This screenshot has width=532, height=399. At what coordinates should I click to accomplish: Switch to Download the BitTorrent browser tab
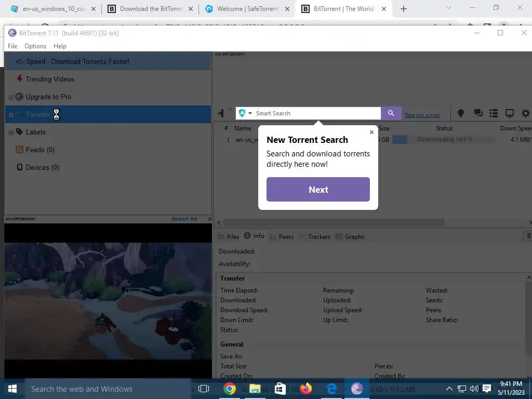pyautogui.click(x=150, y=9)
